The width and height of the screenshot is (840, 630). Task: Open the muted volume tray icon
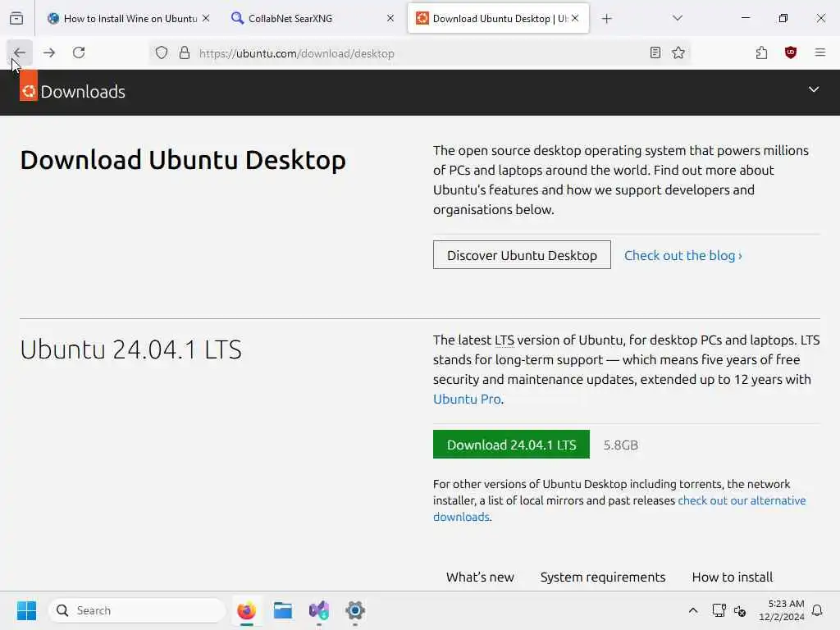click(x=740, y=610)
